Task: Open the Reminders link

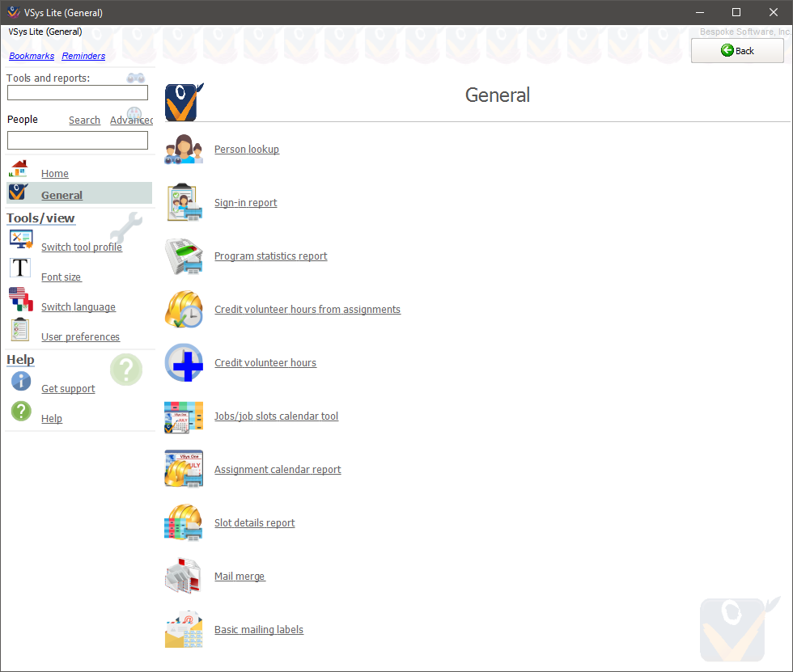Action: [x=83, y=56]
